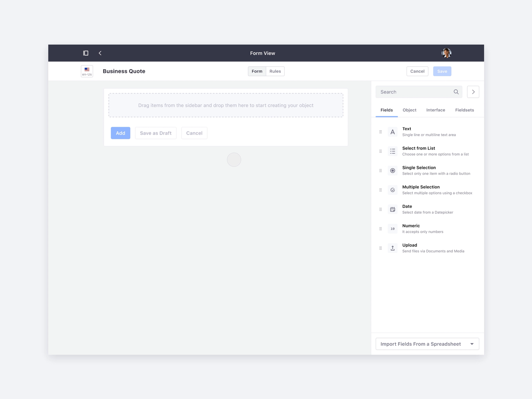Click the Save as Draft button
Viewport: 532px width, 399px height.
[156, 133]
